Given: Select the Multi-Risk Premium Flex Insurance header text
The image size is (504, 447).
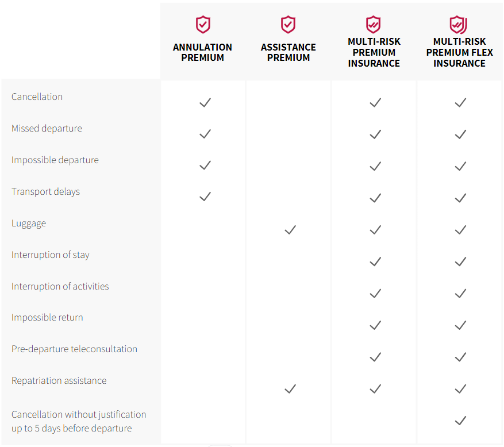Looking at the screenshot, I should point(459,52).
